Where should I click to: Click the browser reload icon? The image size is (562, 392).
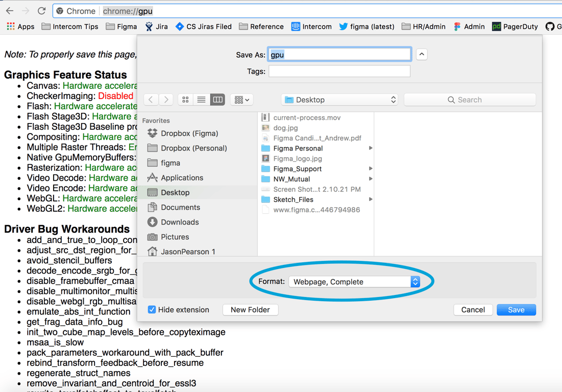point(42,11)
